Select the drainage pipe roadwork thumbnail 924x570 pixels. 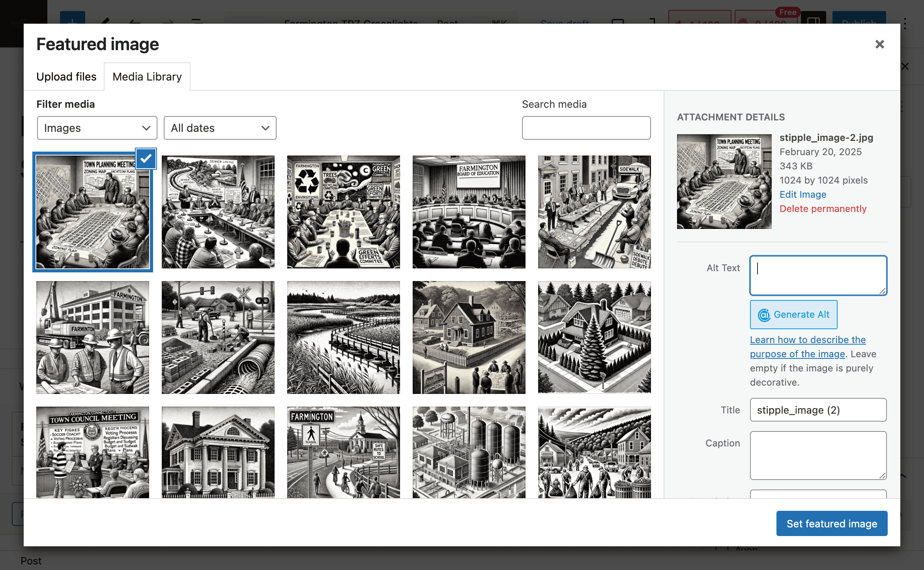pyautogui.click(x=218, y=337)
